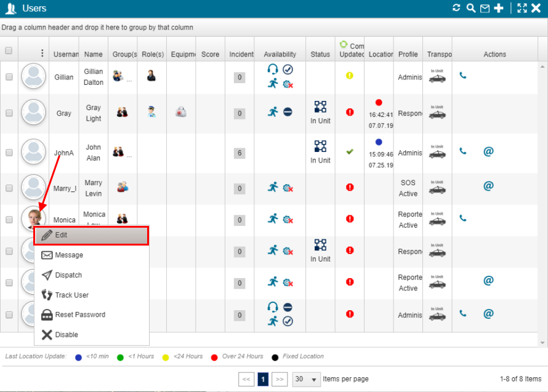Open the search magnifier icon
The image size is (548, 392).
470,8
